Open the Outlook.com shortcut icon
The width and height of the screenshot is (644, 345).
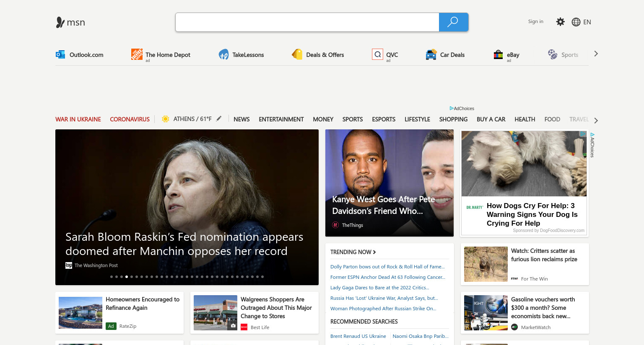point(60,54)
